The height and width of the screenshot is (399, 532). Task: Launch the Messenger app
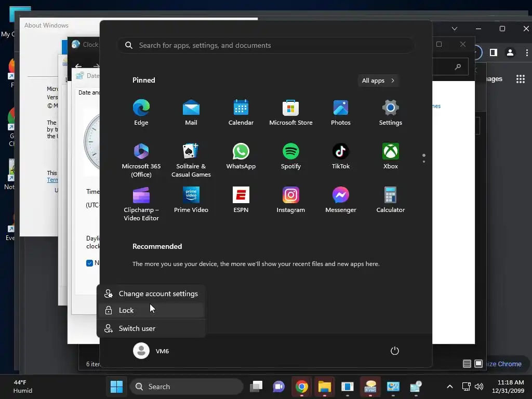(x=341, y=200)
